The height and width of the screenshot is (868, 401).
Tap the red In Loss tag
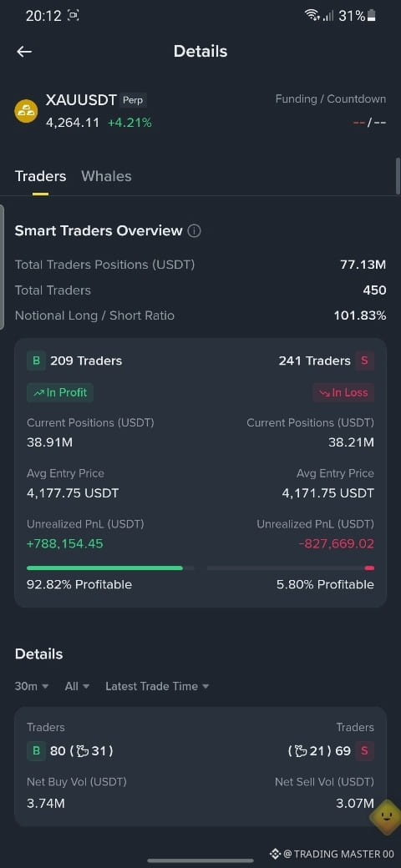coord(343,392)
